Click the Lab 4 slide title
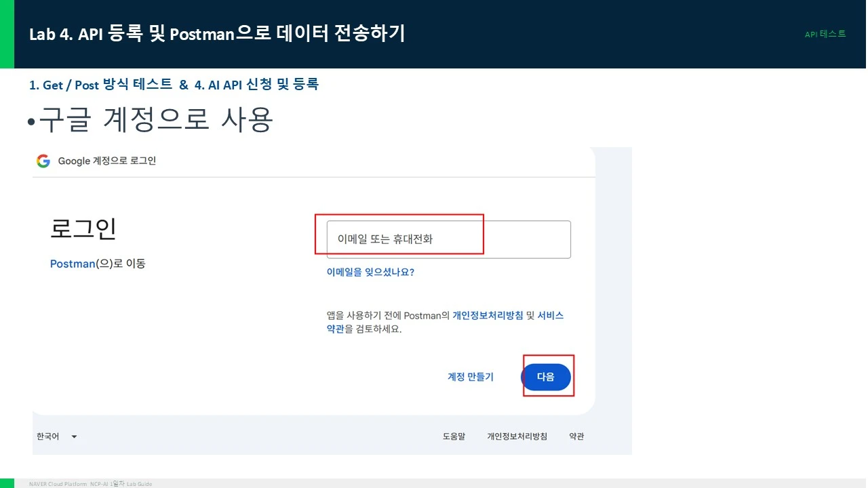 tap(217, 34)
